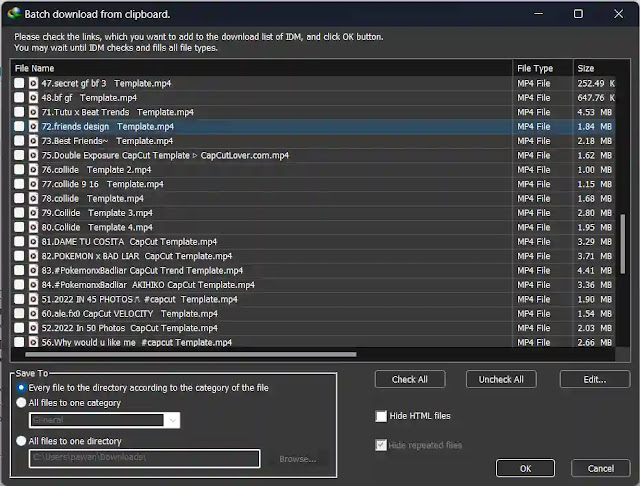The height and width of the screenshot is (486, 640).
Task: Click file icon of 72.friends design
Action: click(33, 126)
